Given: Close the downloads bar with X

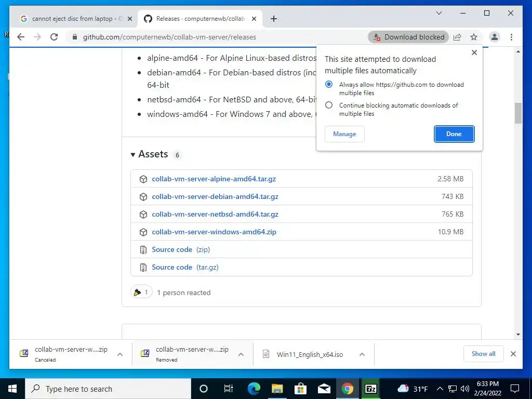Looking at the screenshot, I should [513, 354].
